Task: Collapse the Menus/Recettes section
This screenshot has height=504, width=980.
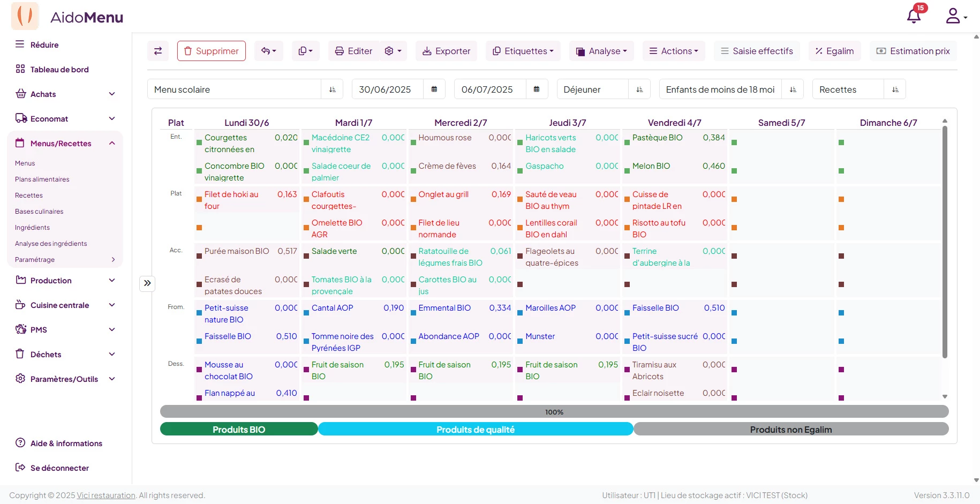Action: [112, 143]
